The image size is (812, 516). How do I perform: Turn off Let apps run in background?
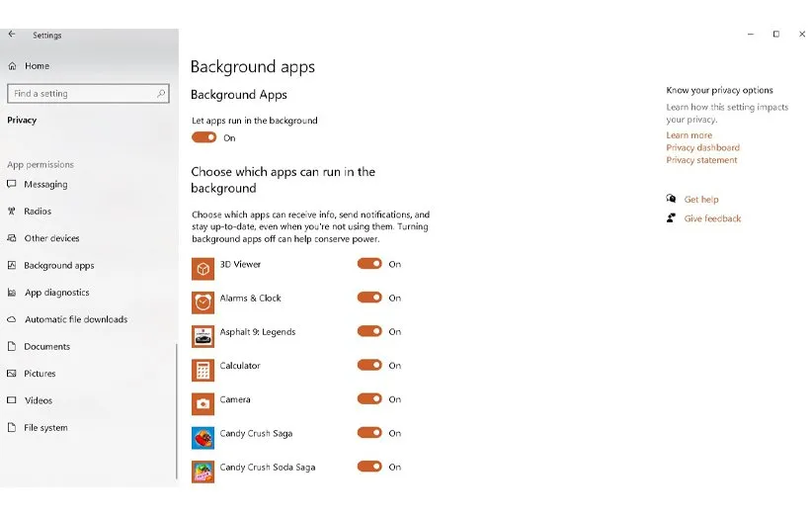[204, 138]
